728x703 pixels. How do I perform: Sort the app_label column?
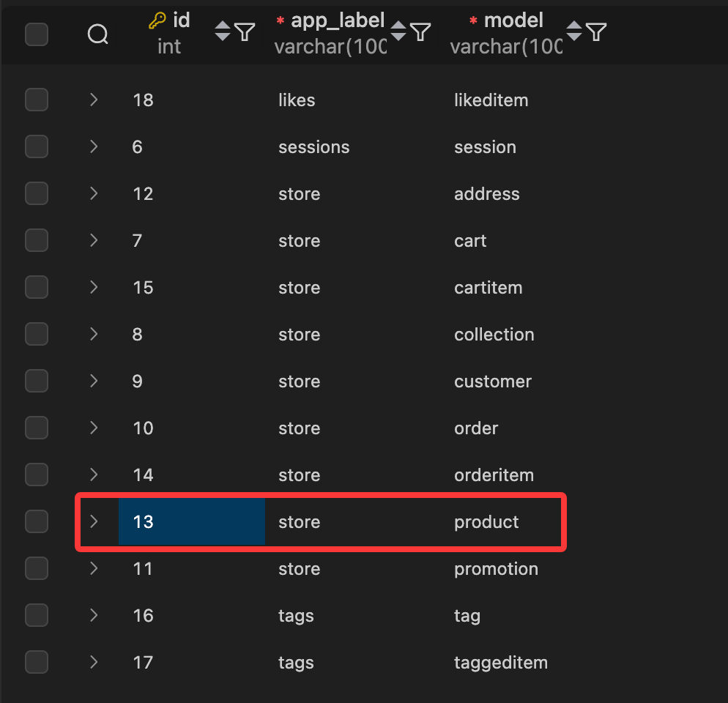pos(398,31)
